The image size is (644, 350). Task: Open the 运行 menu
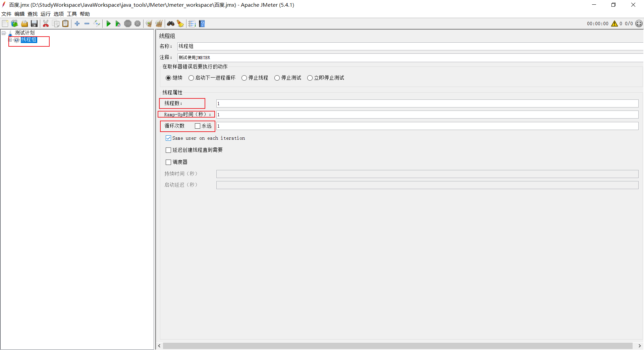pyautogui.click(x=46, y=14)
